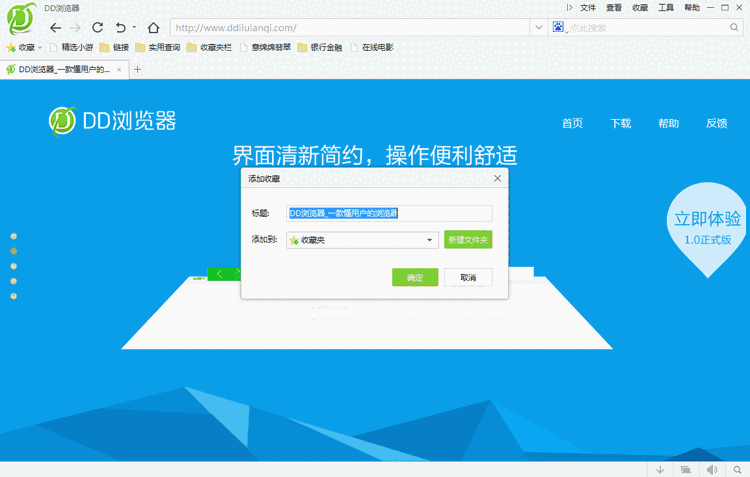750x477 pixels.
Task: Select the fourth page indicator dot
Action: [14, 281]
